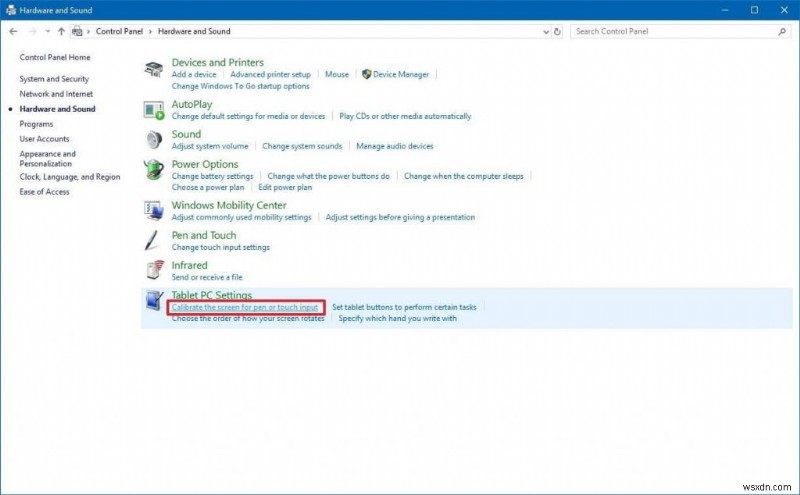This screenshot has height=495, width=800.
Task: Click the Sound speaker icon
Action: pos(154,140)
